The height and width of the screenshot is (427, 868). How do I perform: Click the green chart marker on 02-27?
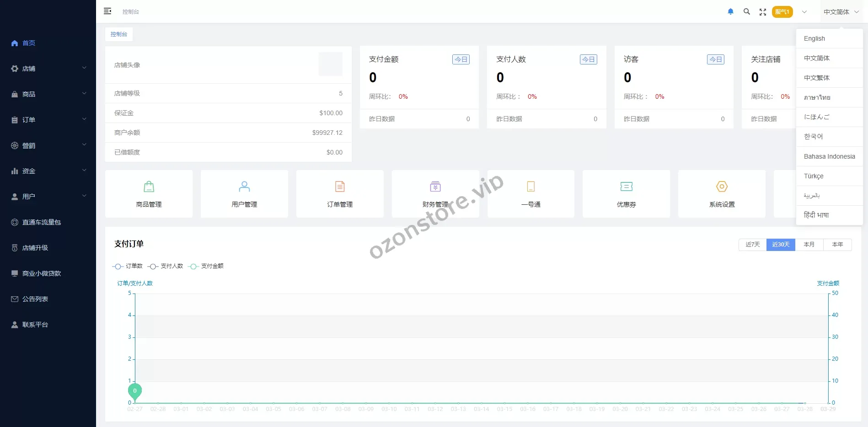point(134,391)
